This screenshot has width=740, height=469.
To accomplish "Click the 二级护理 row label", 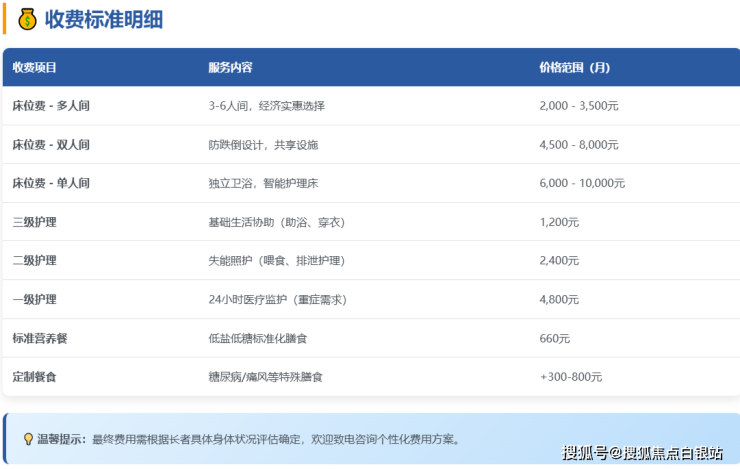I will click(34, 261).
